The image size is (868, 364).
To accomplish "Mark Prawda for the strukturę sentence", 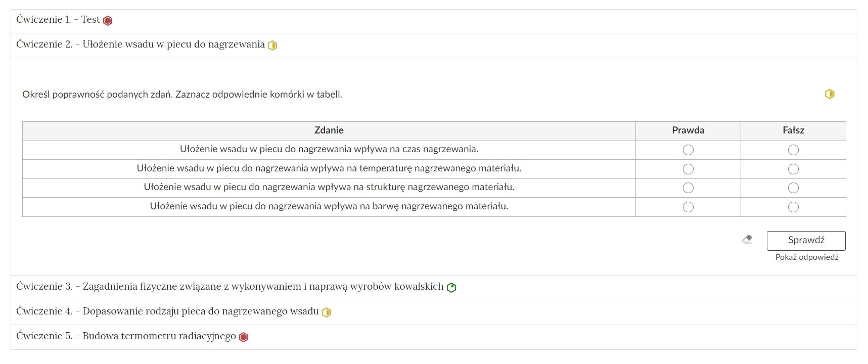I will 688,188.
